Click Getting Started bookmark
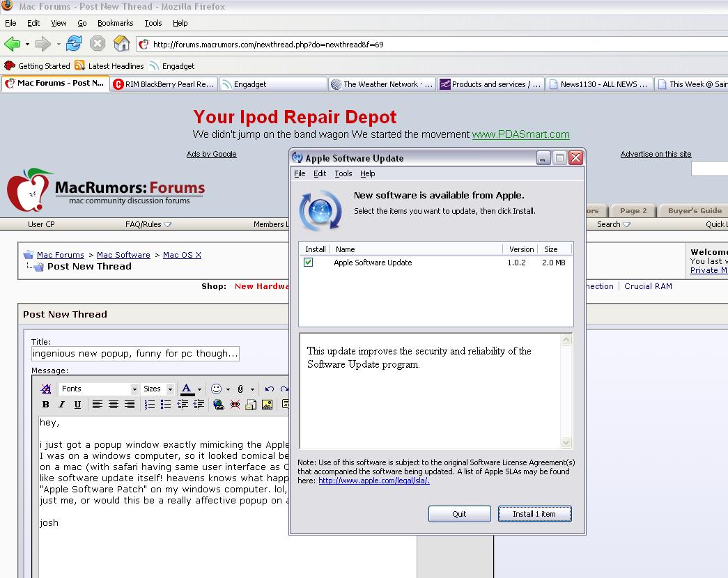This screenshot has width=728, height=578. [37, 66]
